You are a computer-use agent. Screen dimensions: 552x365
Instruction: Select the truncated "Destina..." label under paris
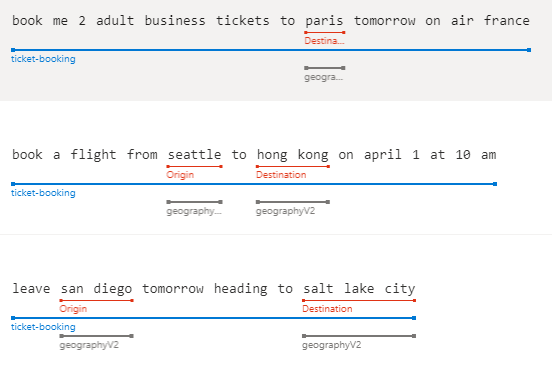pos(324,41)
